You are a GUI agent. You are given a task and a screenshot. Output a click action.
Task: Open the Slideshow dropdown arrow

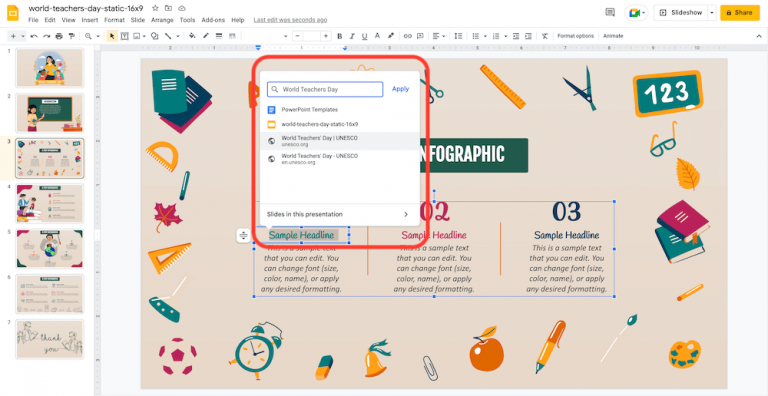712,13
